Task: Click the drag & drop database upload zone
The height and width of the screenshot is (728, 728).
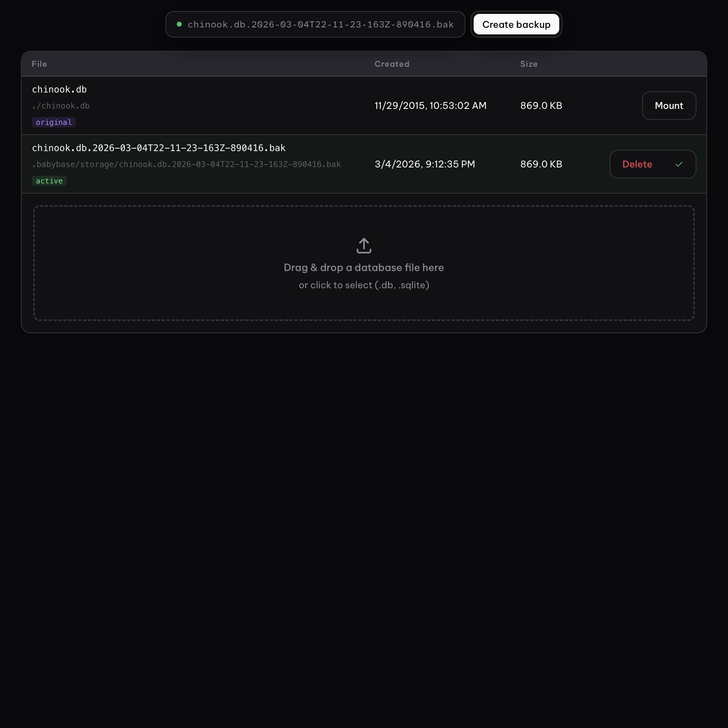Action: pos(364,263)
